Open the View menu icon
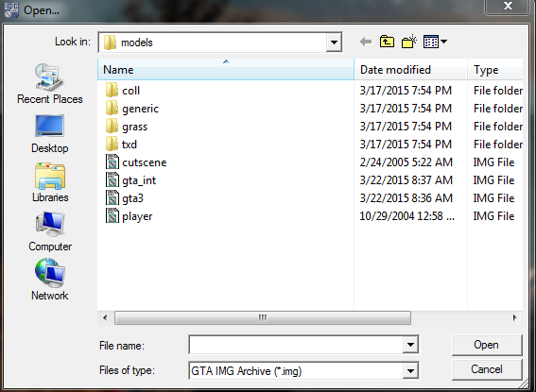The image size is (536, 392). [435, 42]
